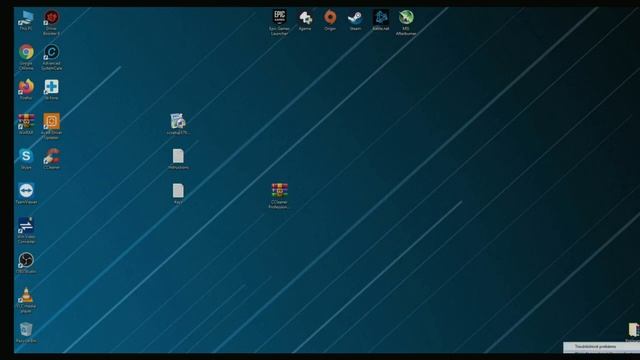Image resolution: width=640 pixels, height=360 pixels.
Task: Select the blue plus-sign shortcut beside Firefox
Action: click(51, 89)
